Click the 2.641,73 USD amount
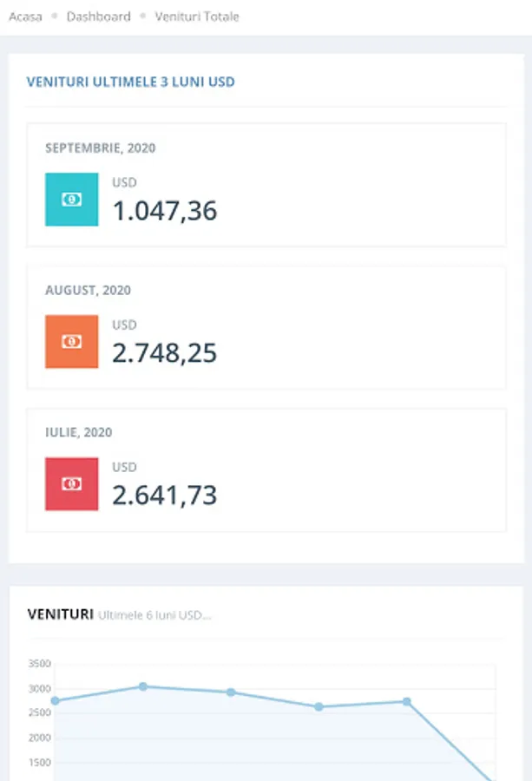The image size is (532, 781). click(165, 496)
